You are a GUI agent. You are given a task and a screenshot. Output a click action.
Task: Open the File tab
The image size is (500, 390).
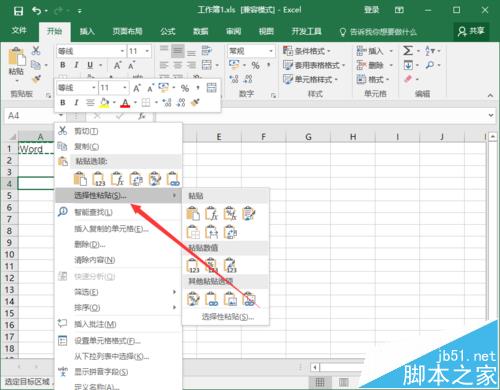pyautogui.click(x=19, y=31)
